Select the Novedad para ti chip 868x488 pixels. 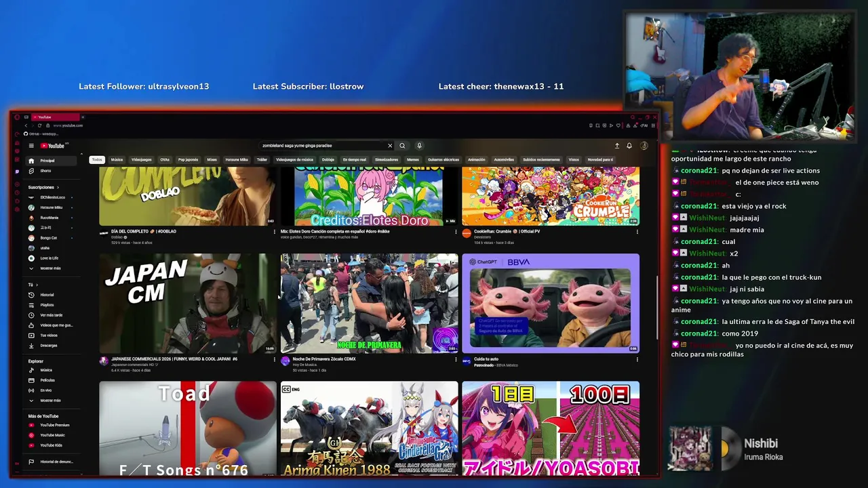(x=600, y=160)
